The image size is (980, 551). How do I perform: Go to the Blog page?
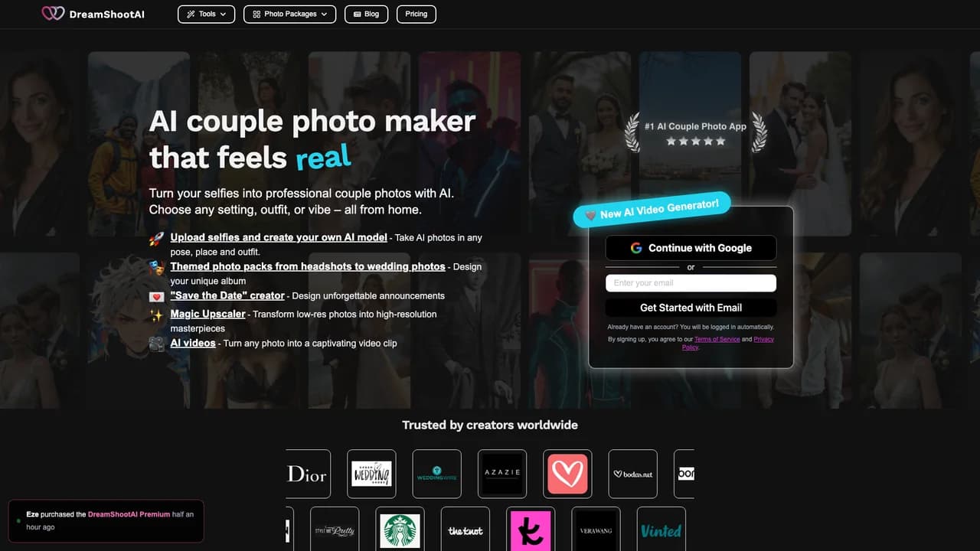(x=366, y=14)
